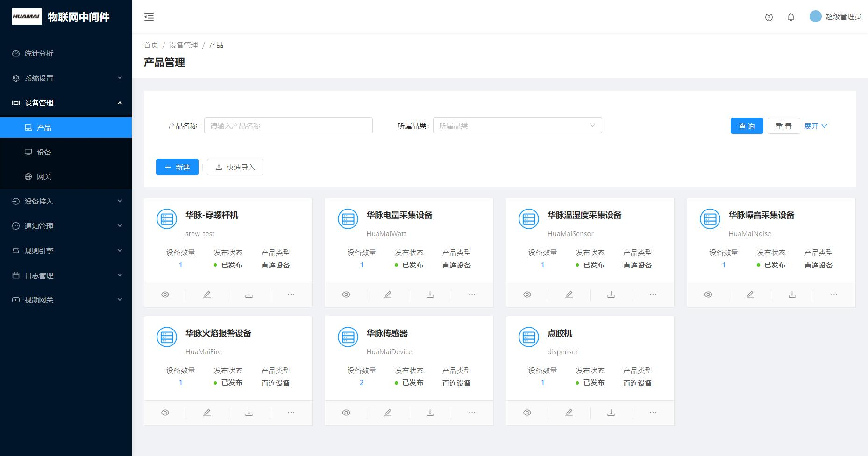This screenshot has height=456, width=868.
Task: Focus the 产品名称 input field
Action: [x=288, y=126]
